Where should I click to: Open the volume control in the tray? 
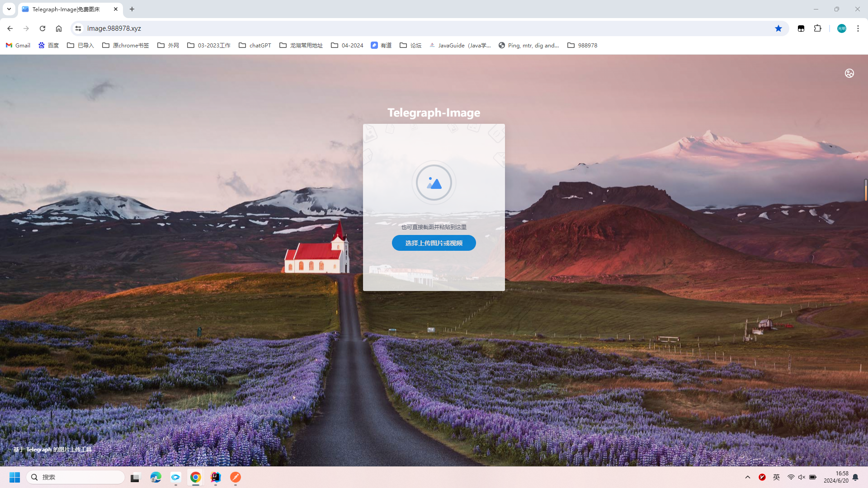click(x=802, y=477)
